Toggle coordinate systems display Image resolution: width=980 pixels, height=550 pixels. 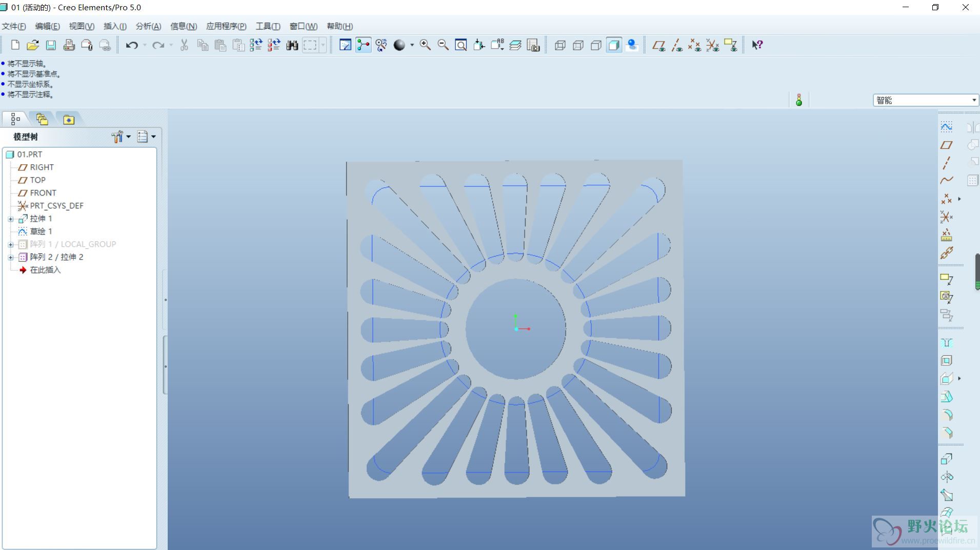coord(713,45)
